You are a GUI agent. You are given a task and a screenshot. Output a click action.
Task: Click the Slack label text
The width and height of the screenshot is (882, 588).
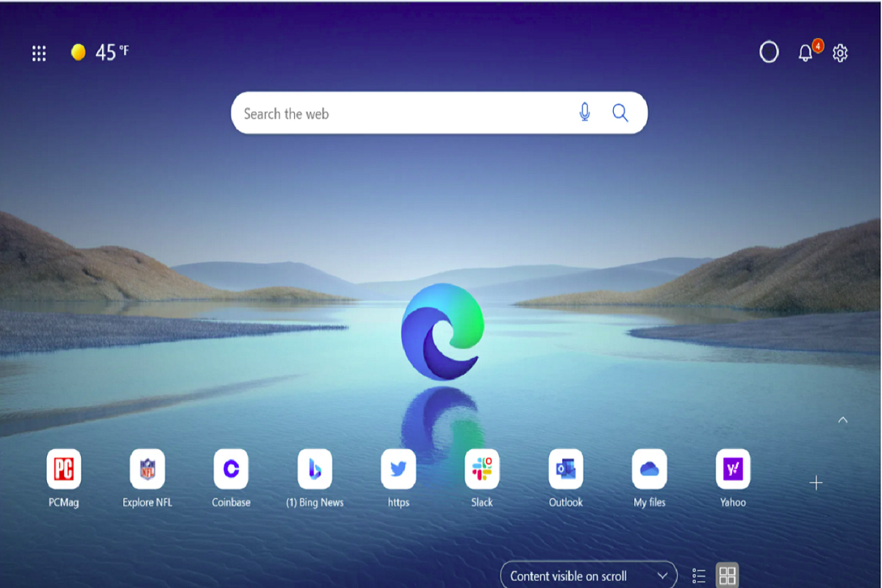[x=482, y=503]
